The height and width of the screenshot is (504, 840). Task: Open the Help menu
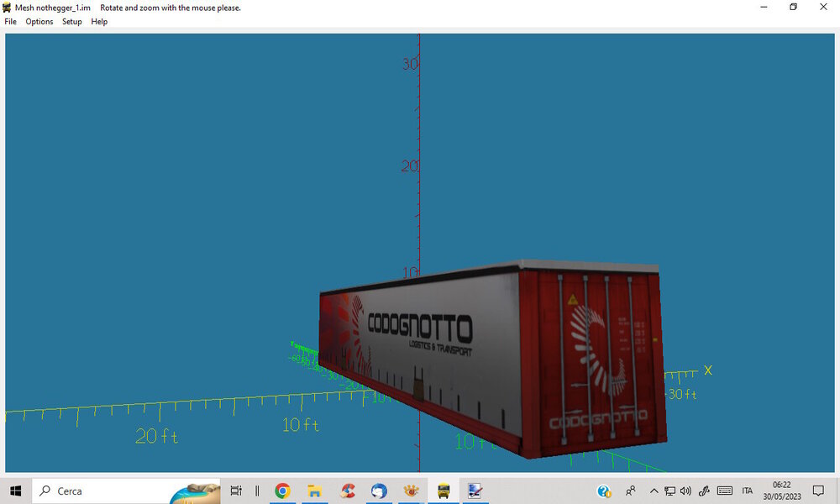tap(99, 22)
